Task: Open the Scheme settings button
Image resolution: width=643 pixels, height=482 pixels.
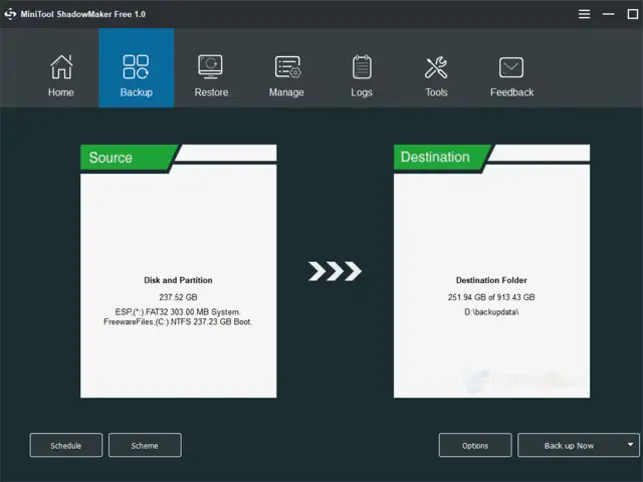Action: pyautogui.click(x=145, y=445)
